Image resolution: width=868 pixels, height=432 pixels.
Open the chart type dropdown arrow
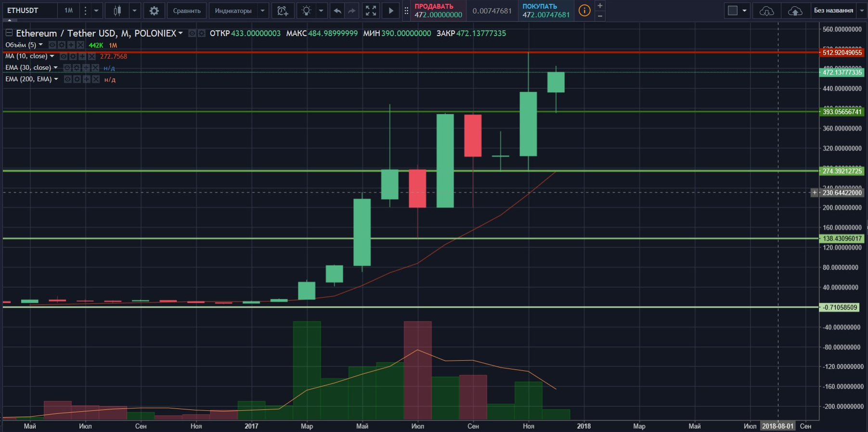[x=134, y=11]
